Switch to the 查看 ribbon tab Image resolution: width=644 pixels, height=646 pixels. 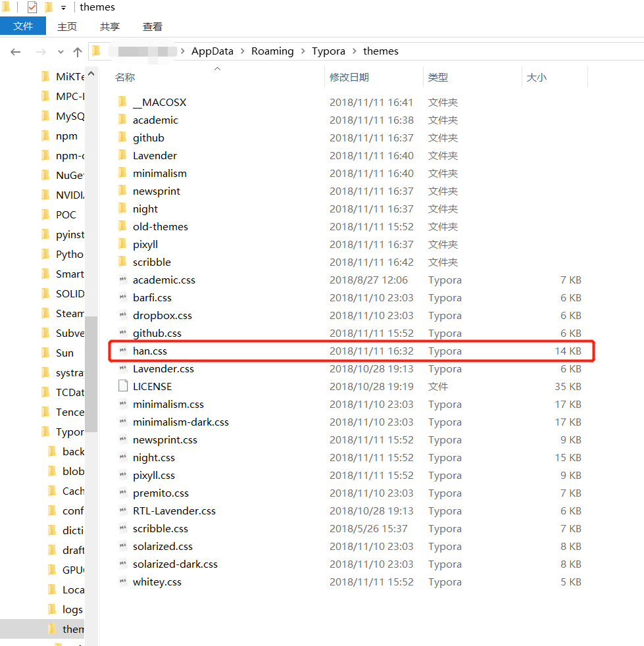pyautogui.click(x=153, y=26)
